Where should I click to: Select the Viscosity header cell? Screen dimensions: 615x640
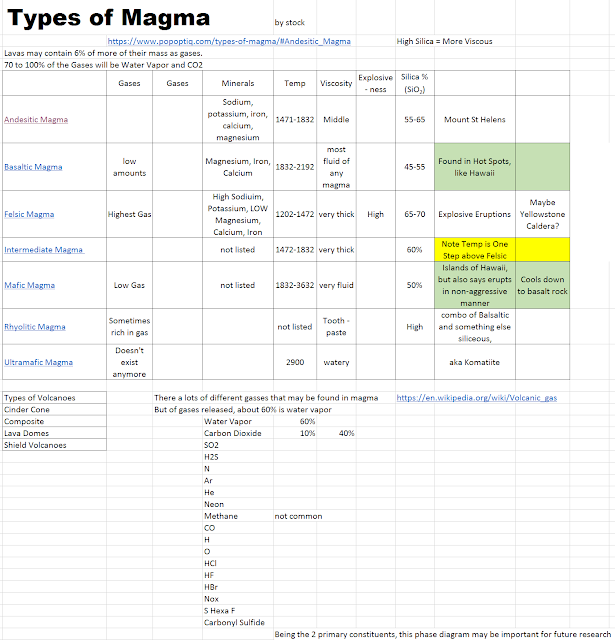pos(336,83)
